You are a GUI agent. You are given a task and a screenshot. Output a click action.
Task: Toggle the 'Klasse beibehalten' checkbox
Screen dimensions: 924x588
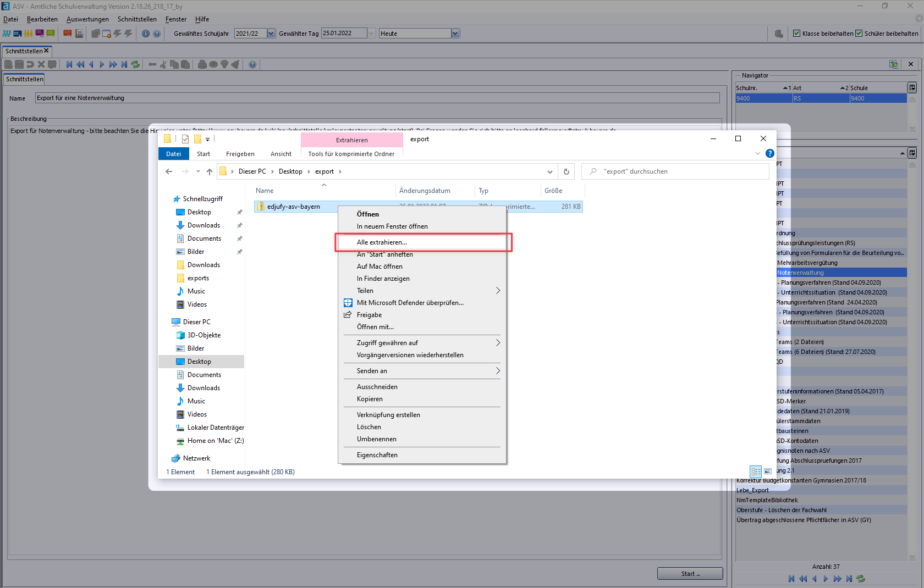796,34
